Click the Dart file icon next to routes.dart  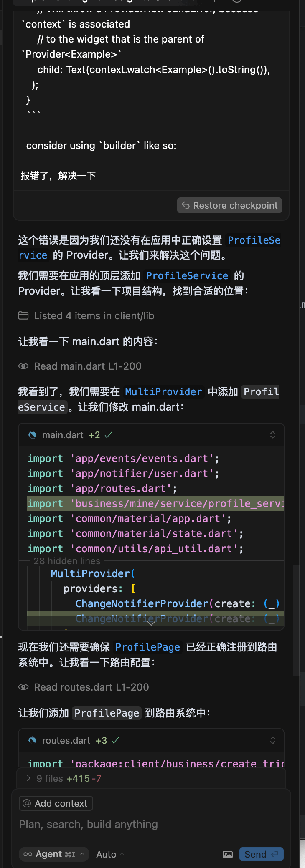32,740
